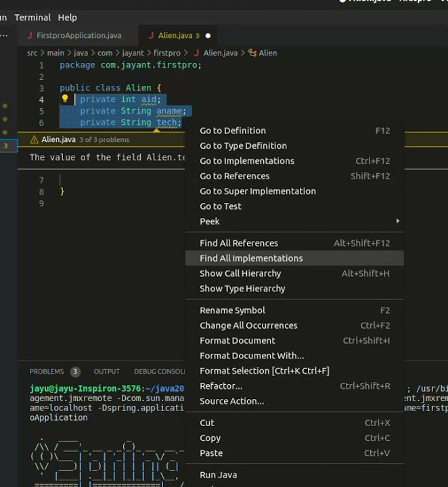Select Cut from context menu
This screenshot has height=487, width=448.
click(294, 423)
